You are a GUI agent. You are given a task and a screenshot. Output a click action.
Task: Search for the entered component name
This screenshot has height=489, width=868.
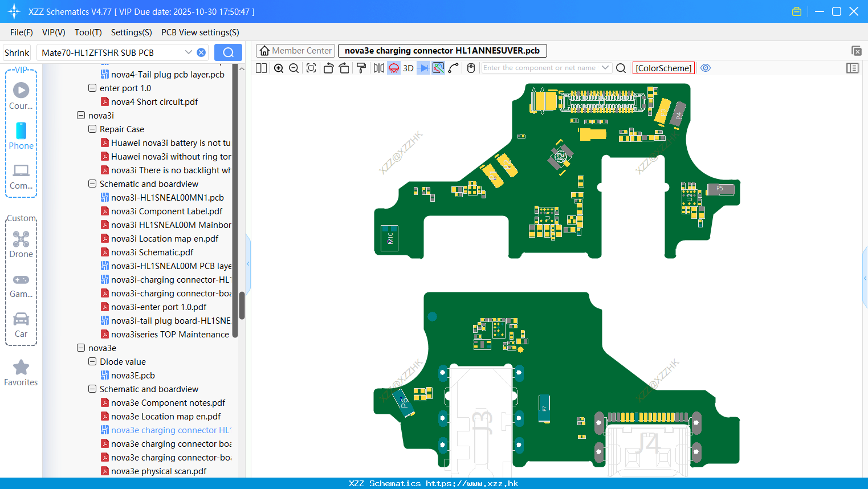click(x=621, y=68)
